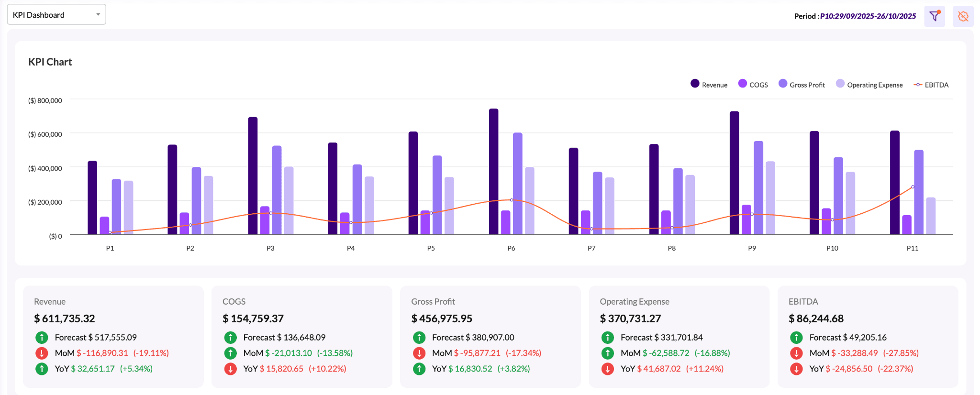Open the filter icon button
Image resolution: width=980 pixels, height=395 pixels.
point(934,16)
